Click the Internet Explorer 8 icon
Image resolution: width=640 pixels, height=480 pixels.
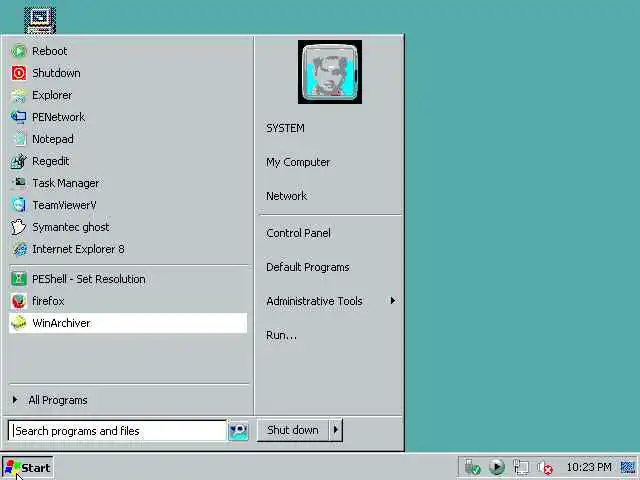pyautogui.click(x=18, y=249)
